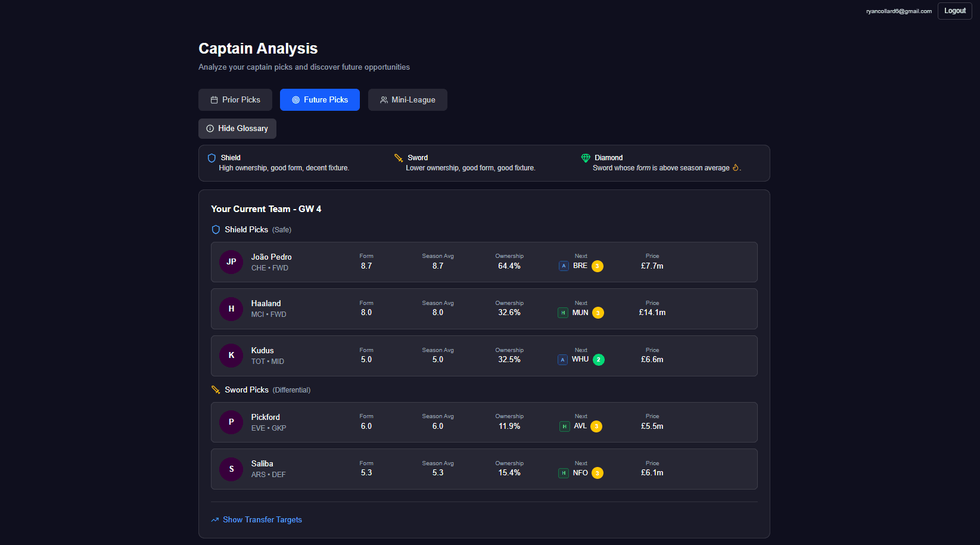Click the Sword icon in the glossary
This screenshot has width=980, height=545.
click(399, 158)
